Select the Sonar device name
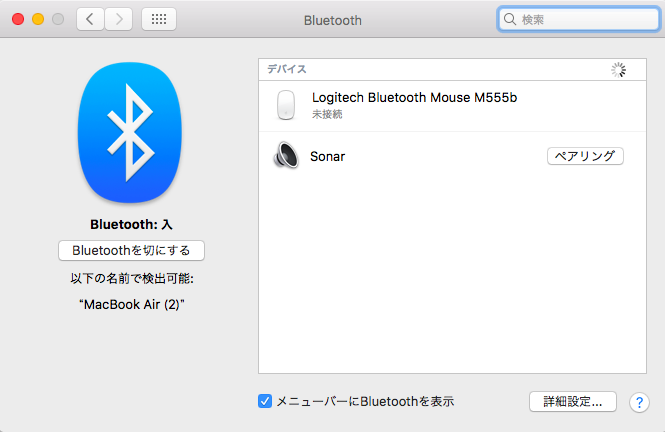The width and height of the screenshot is (665, 432). click(x=327, y=156)
